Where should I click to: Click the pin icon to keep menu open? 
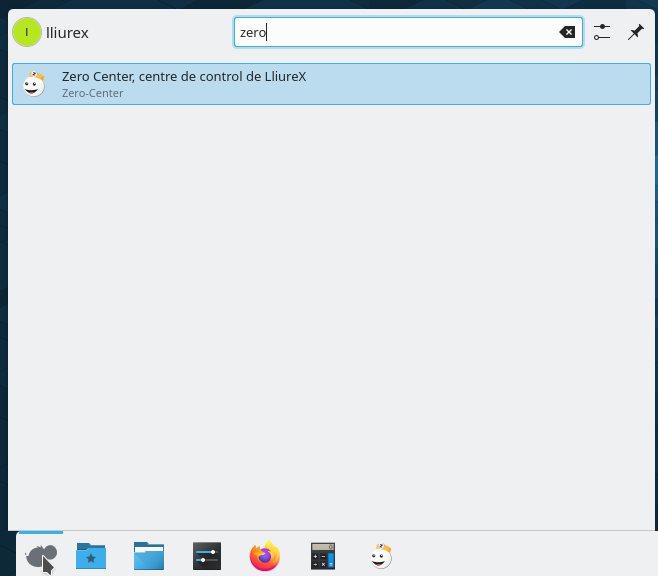[x=635, y=32]
